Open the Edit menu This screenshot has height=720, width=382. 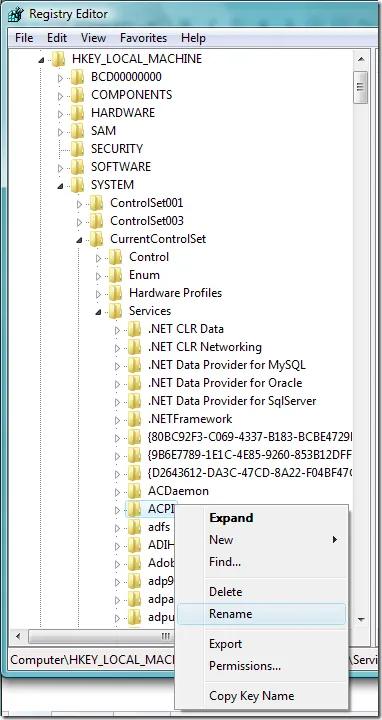pos(57,38)
